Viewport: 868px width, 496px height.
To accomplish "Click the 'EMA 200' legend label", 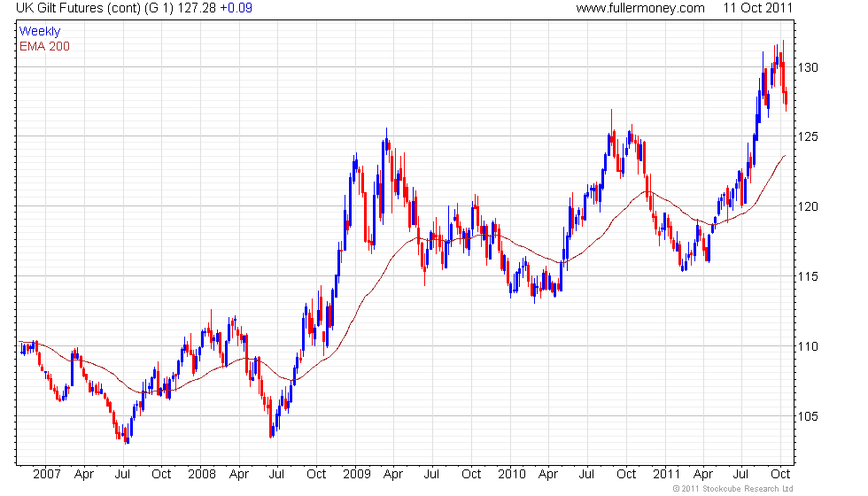I will [x=45, y=46].
